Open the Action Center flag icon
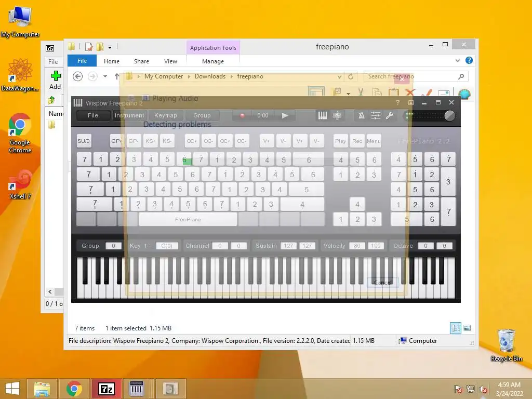 (x=458, y=390)
